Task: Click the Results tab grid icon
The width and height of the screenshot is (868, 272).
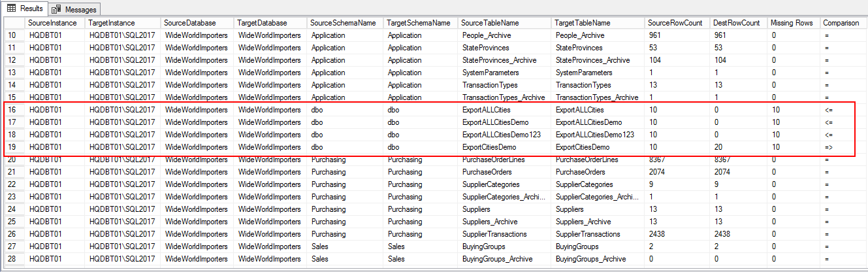Action: (11, 8)
